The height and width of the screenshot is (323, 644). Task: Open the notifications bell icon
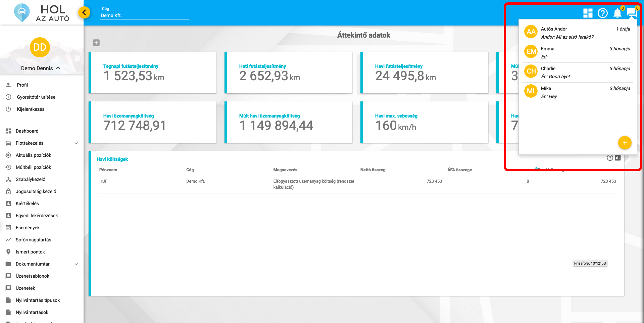click(617, 13)
